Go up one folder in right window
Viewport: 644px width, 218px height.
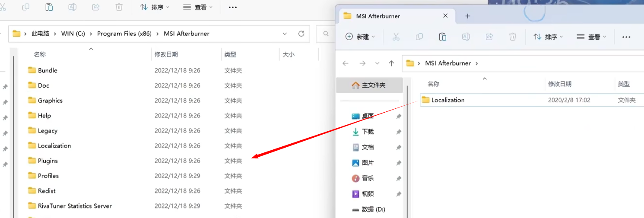click(x=391, y=63)
